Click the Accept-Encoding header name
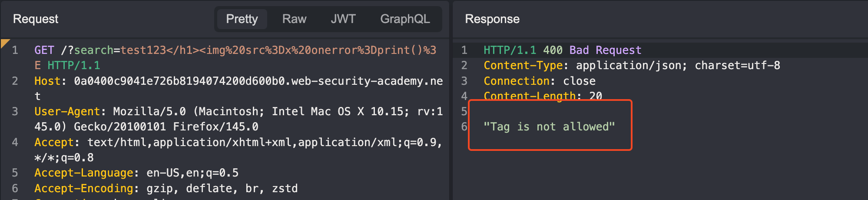 point(84,189)
